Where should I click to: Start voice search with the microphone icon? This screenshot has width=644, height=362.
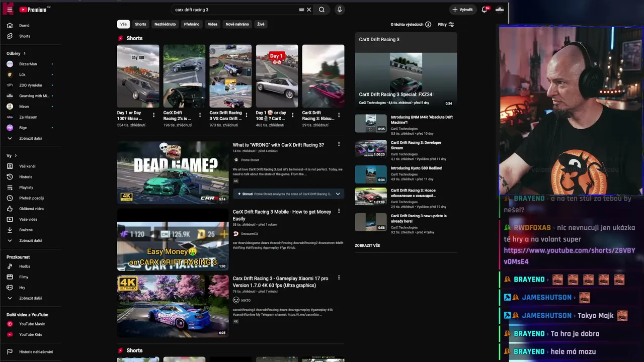point(340,10)
